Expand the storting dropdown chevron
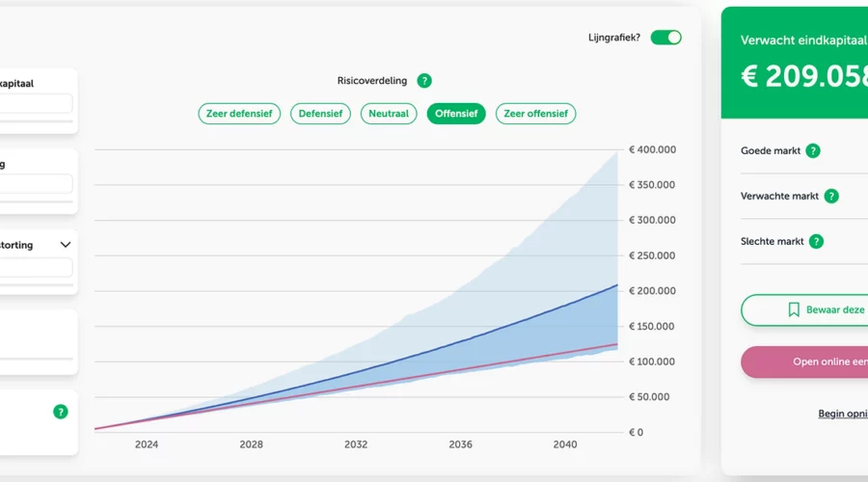The height and width of the screenshot is (482, 868). (66, 245)
